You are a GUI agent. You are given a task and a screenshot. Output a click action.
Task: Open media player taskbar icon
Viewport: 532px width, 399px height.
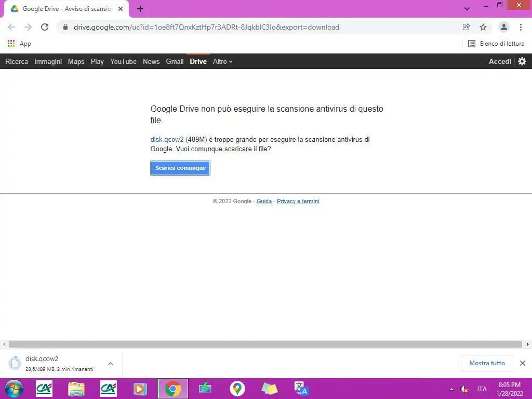140,389
